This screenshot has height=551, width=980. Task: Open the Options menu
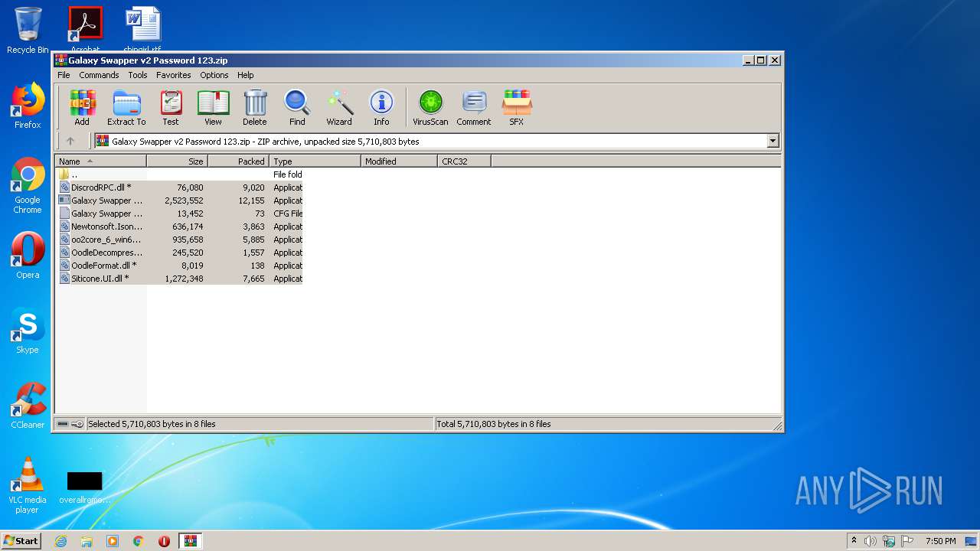[214, 75]
